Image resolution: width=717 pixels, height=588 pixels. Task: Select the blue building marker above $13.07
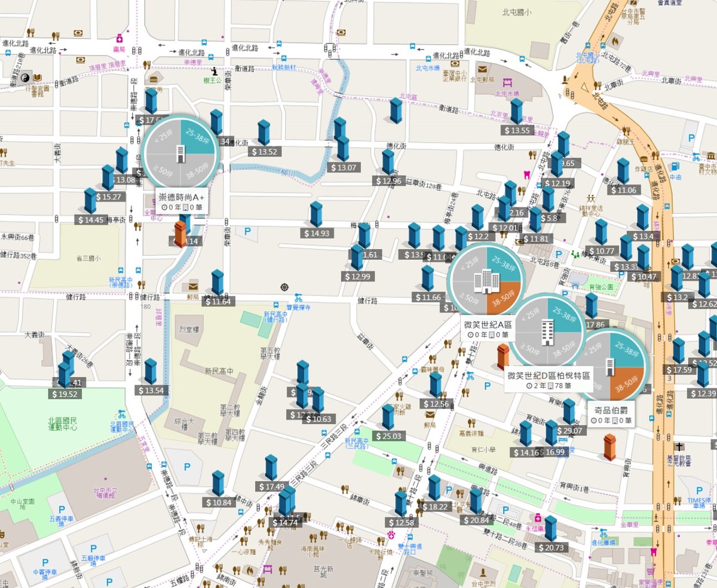[343, 148]
